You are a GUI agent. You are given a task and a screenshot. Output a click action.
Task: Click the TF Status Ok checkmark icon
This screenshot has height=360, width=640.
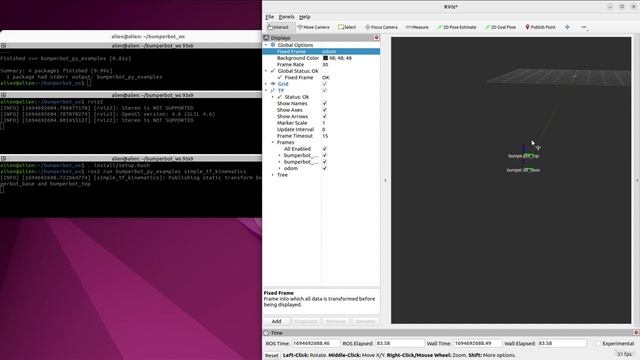click(x=280, y=97)
